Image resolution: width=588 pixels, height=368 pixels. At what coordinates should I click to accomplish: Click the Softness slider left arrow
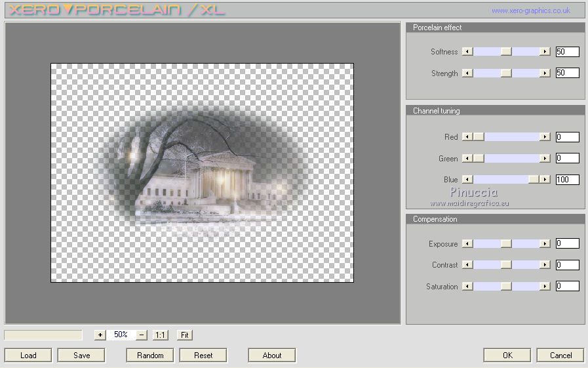point(467,51)
